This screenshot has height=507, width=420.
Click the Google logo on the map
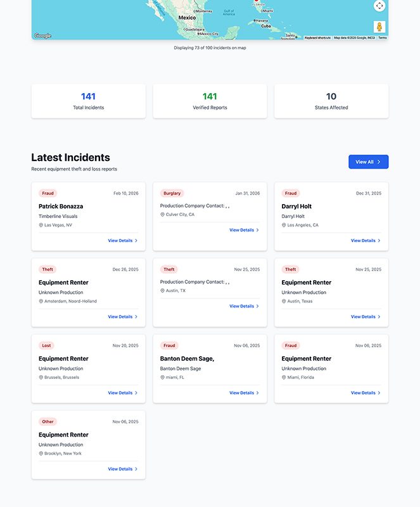click(42, 36)
